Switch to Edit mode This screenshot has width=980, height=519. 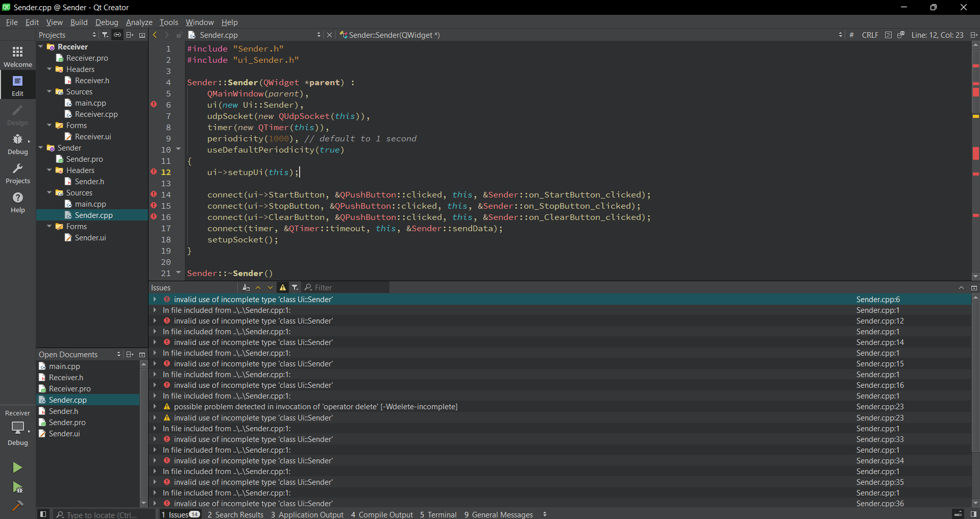[18, 85]
